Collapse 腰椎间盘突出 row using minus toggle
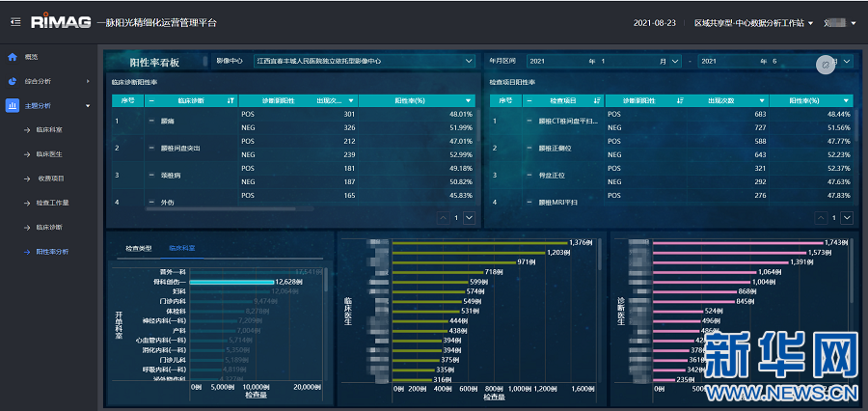Viewport: 868px width, 411px height. [x=150, y=149]
